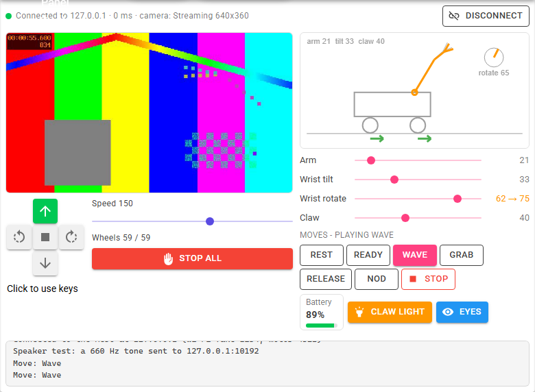Hit the red STOP ALL button

[x=192, y=258]
